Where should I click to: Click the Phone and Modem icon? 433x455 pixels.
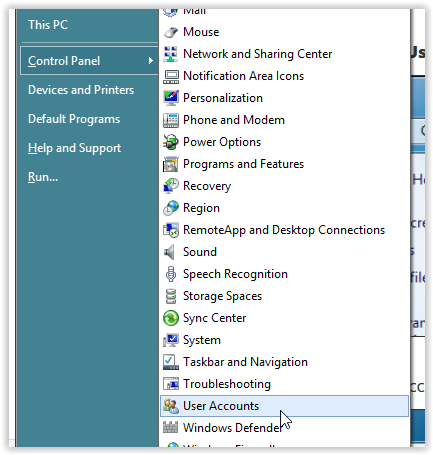[x=171, y=120]
